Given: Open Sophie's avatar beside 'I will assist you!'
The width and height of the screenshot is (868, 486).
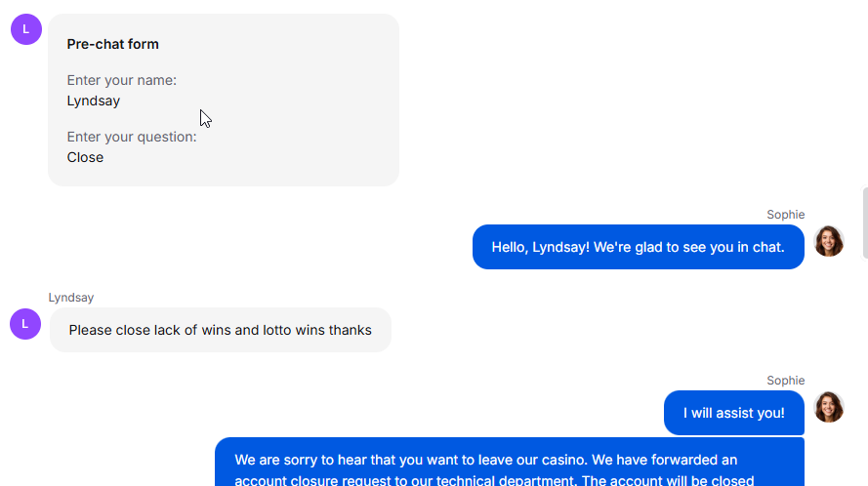Looking at the screenshot, I should [x=829, y=407].
